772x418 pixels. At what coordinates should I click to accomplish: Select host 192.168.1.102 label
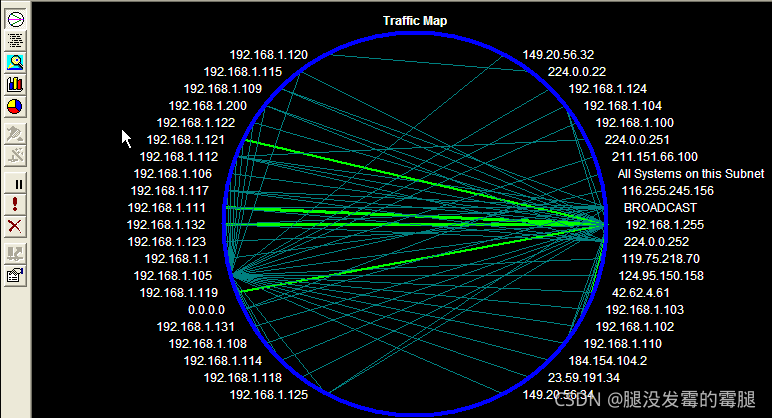tap(635, 326)
